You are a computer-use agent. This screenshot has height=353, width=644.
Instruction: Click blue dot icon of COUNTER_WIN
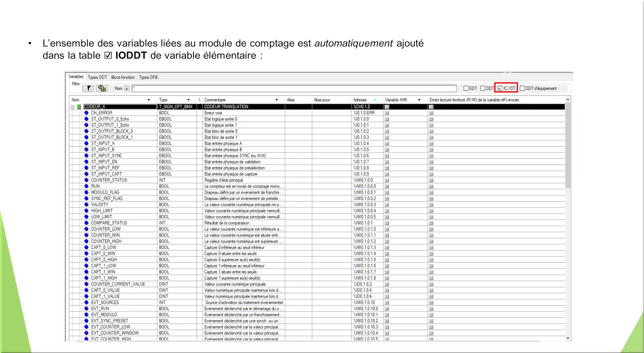click(x=86, y=235)
